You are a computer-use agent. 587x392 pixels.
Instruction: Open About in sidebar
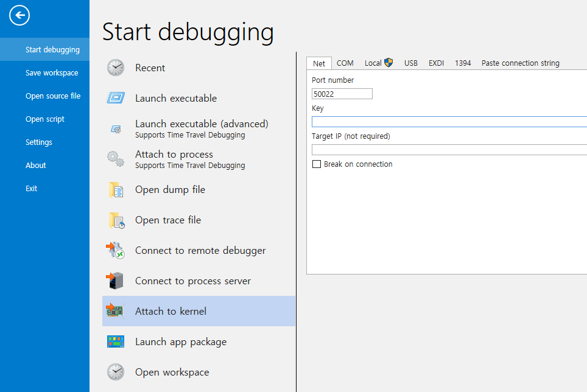pos(45,166)
